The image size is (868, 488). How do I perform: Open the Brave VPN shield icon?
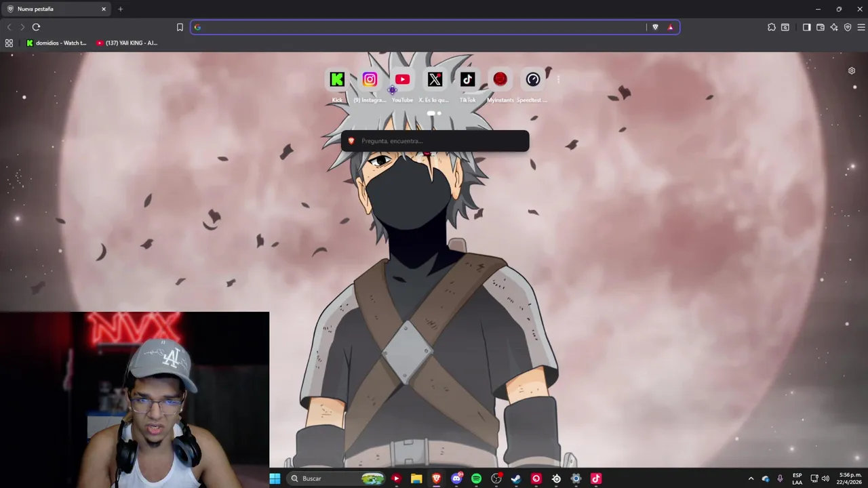(x=848, y=27)
